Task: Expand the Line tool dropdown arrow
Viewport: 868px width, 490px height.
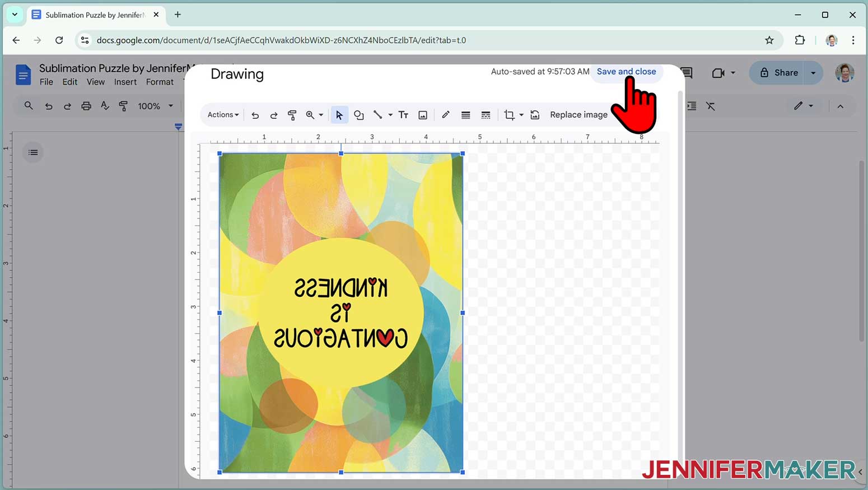Action: (x=390, y=115)
